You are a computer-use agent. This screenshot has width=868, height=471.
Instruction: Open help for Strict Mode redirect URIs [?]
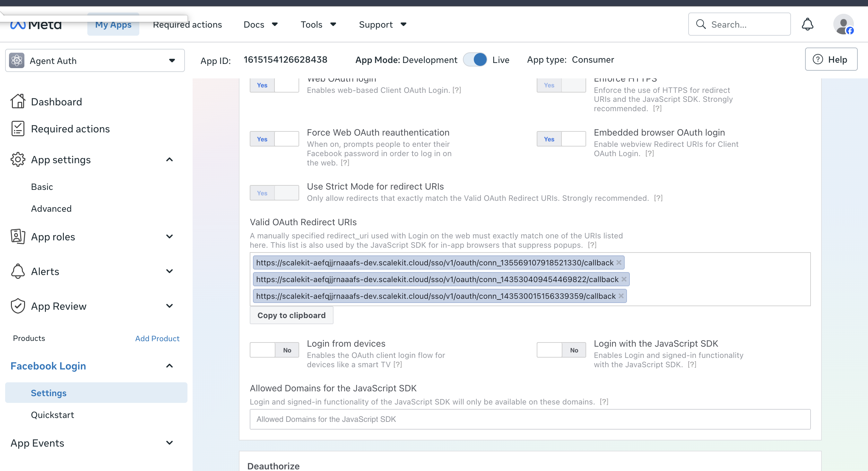coord(658,198)
